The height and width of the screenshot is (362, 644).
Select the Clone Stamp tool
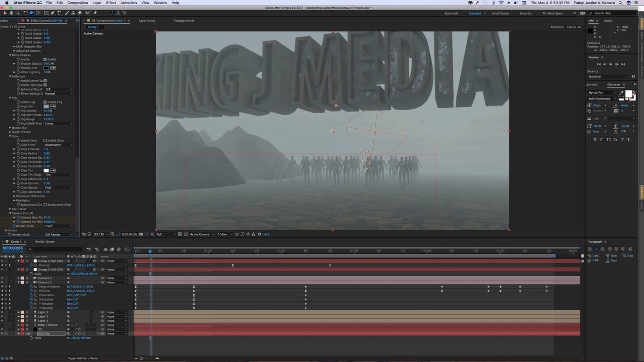click(x=73, y=13)
